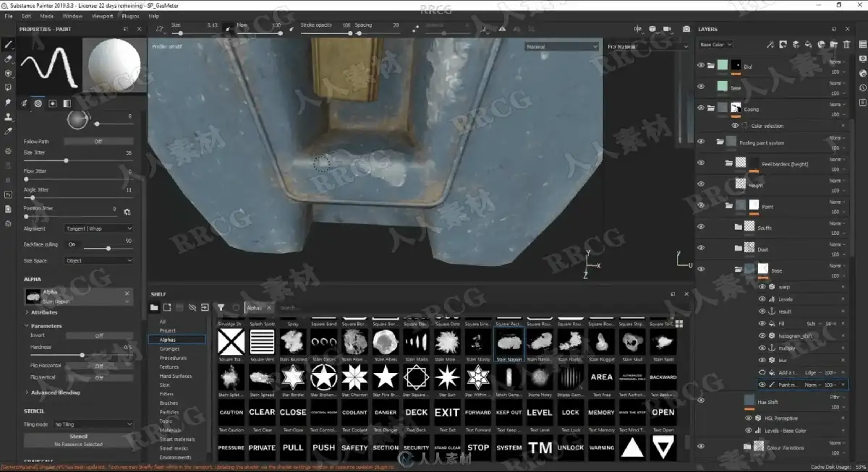Toggle visibility of the warp effect
This screenshot has height=472, width=868.
[x=762, y=287]
